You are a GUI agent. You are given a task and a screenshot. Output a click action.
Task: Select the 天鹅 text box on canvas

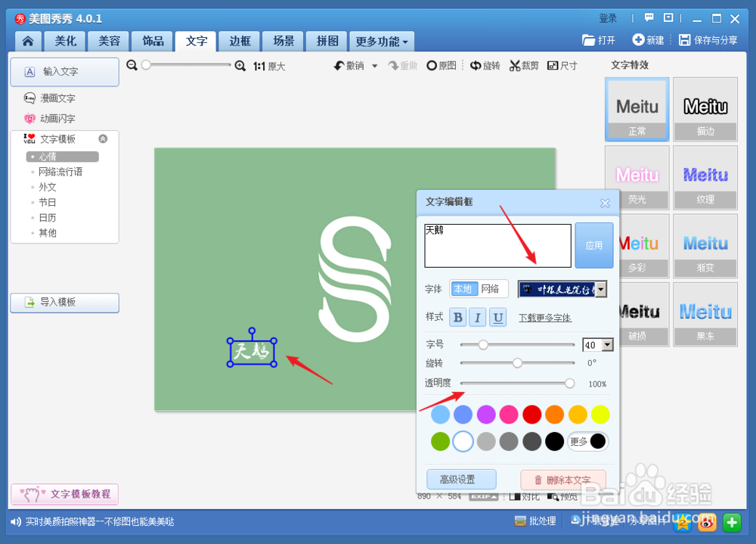253,352
